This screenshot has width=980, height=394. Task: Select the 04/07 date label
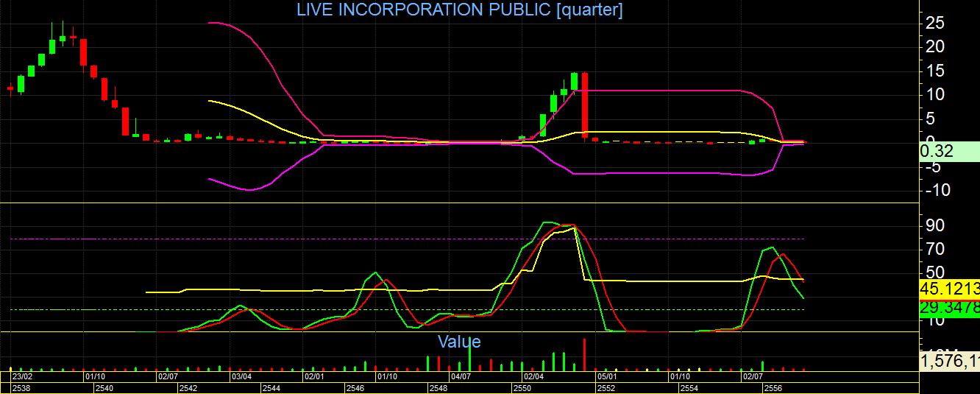tap(461, 376)
